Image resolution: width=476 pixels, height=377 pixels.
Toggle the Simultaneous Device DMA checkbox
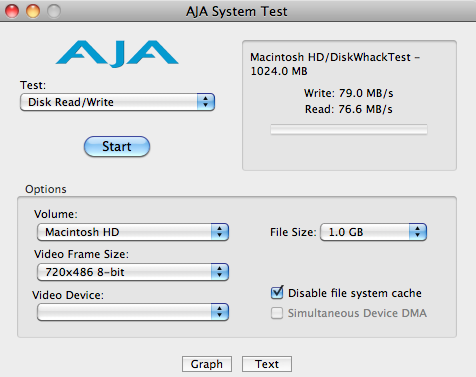[x=277, y=313]
